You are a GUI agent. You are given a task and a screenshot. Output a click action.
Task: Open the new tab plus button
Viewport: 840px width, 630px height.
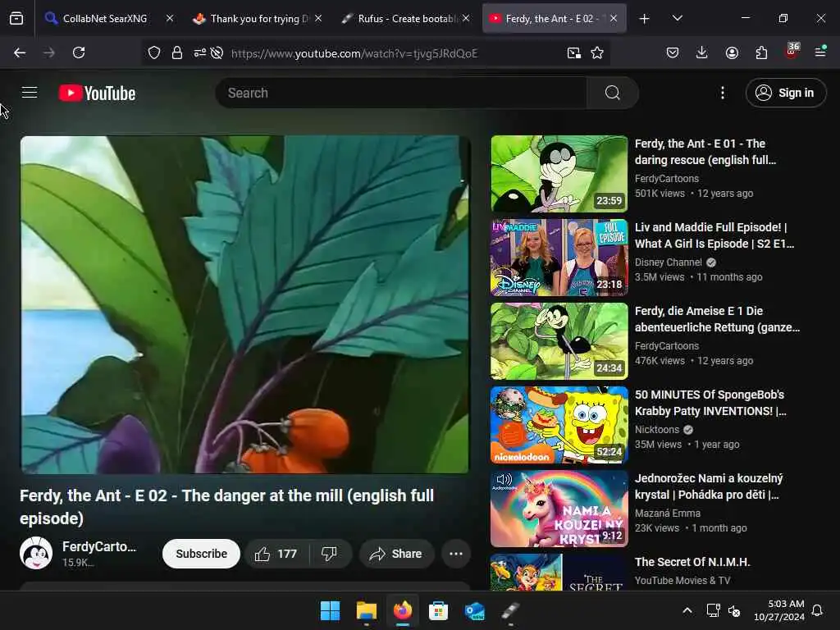[x=644, y=19]
